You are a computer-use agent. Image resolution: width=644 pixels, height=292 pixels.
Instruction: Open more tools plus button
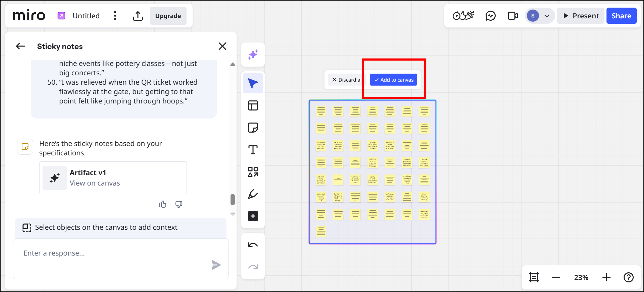pyautogui.click(x=253, y=216)
